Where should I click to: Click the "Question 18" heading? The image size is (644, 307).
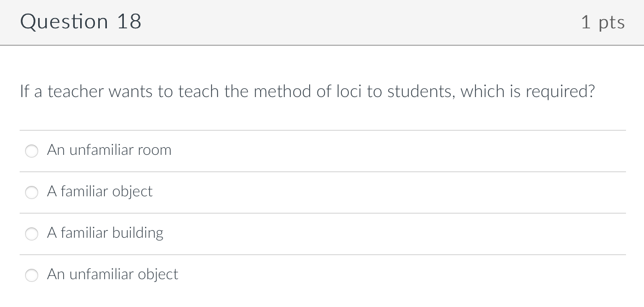(x=81, y=22)
